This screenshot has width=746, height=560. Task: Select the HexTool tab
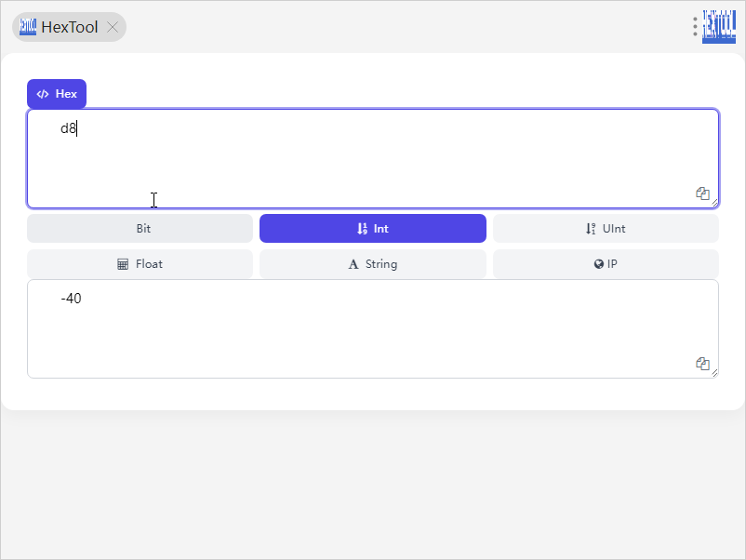point(69,27)
